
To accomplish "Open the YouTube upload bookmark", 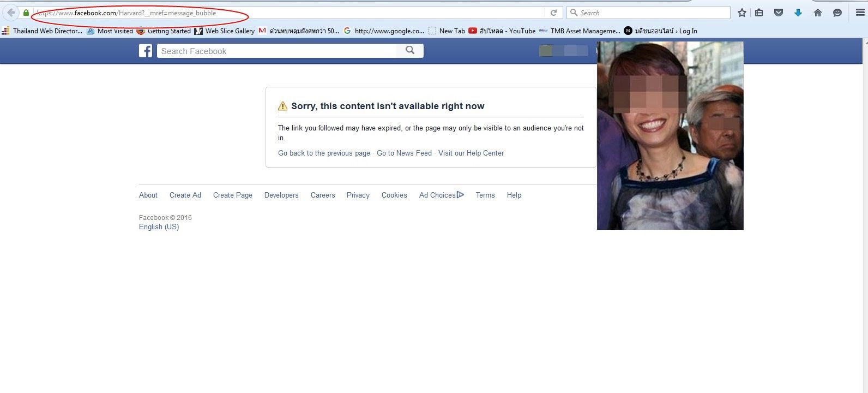I will 502,31.
